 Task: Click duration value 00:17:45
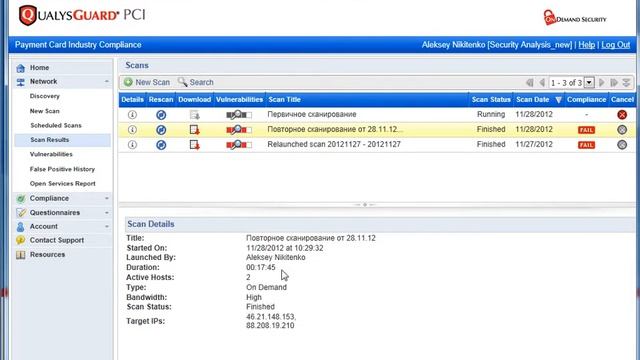click(260, 267)
